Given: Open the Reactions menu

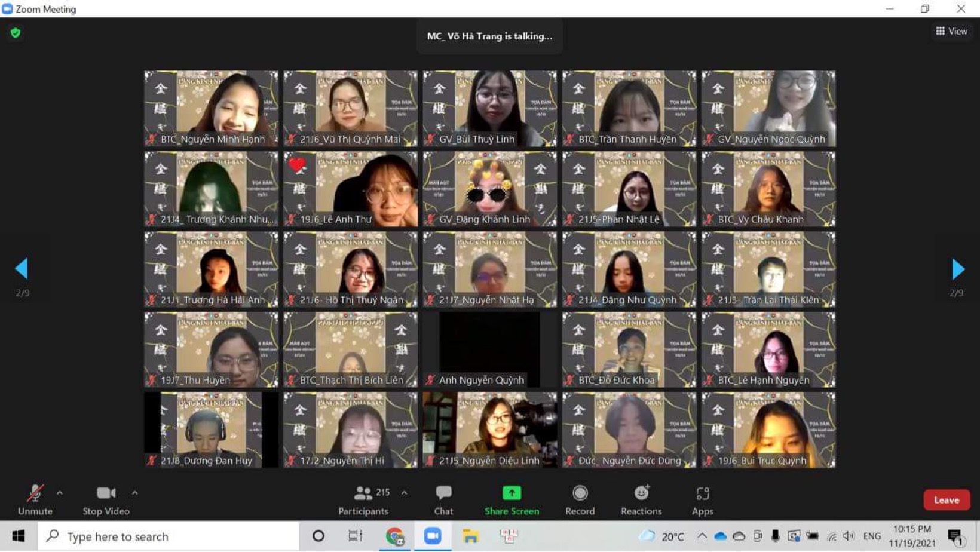Looking at the screenshot, I should (641, 501).
